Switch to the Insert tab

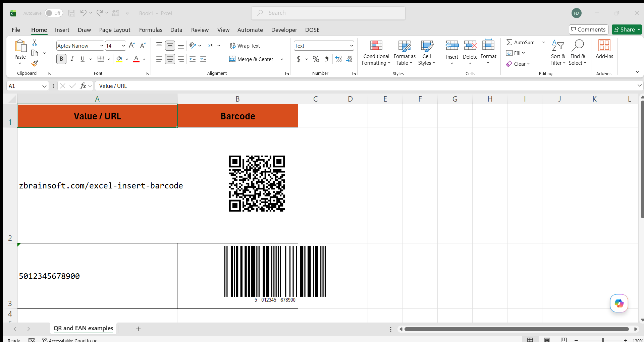62,30
